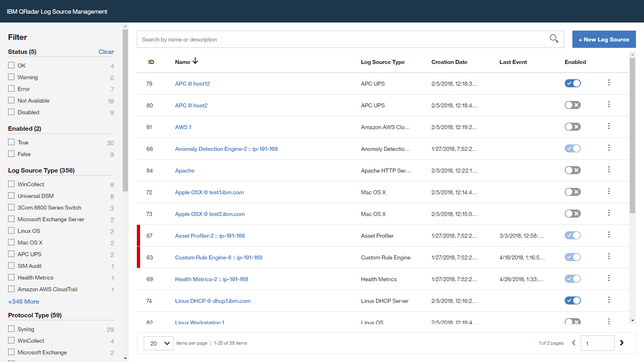Toggle Anomaly Detection Engine-2 enabled switch
This screenshot has width=644, height=362.
[573, 148]
